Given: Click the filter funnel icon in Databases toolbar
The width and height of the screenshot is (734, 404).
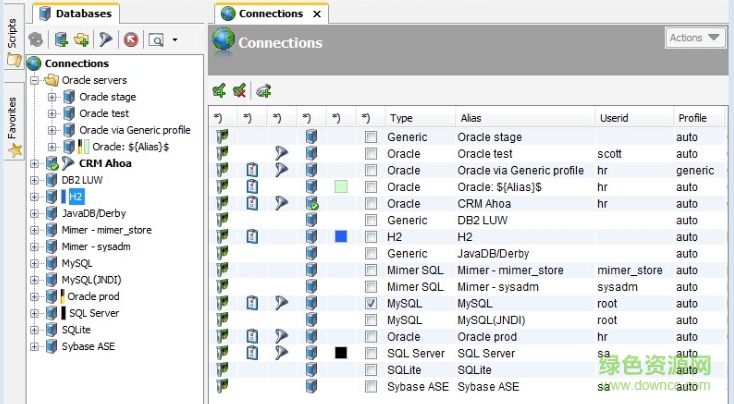Looking at the screenshot, I should click(106, 40).
